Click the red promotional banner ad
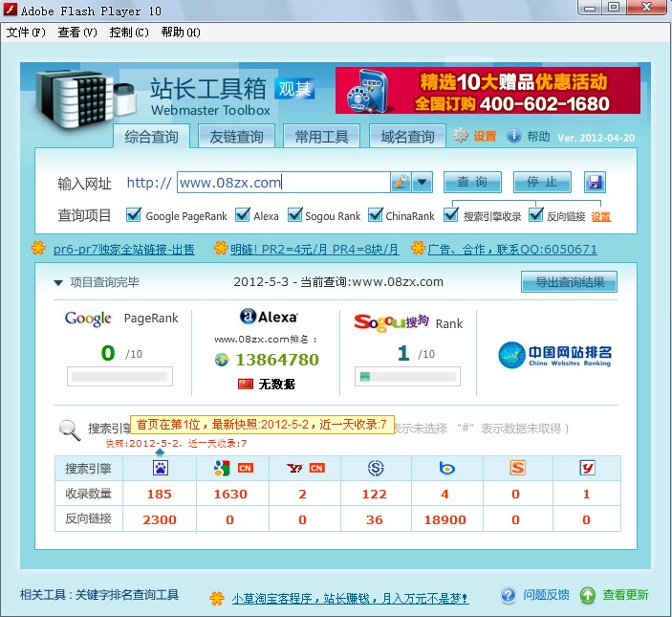This screenshot has width=672, height=617. pos(488,91)
